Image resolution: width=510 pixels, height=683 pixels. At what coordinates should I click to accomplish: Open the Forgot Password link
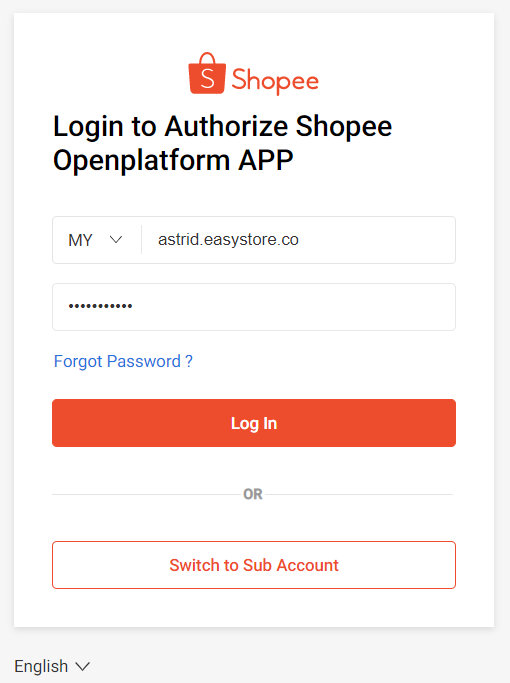coord(123,362)
